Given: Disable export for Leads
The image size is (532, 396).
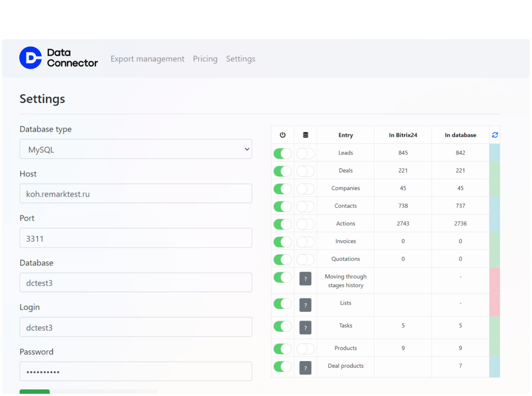Looking at the screenshot, I should tap(283, 154).
